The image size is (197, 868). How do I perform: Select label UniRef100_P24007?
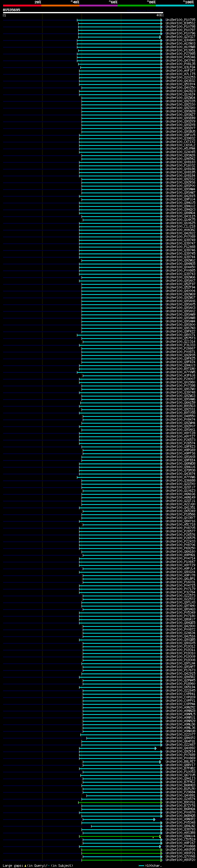(180, 379)
